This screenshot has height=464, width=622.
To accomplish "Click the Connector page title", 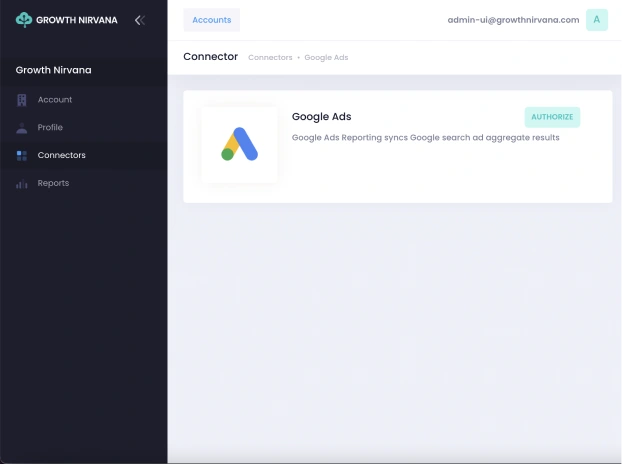I will click(x=211, y=57).
